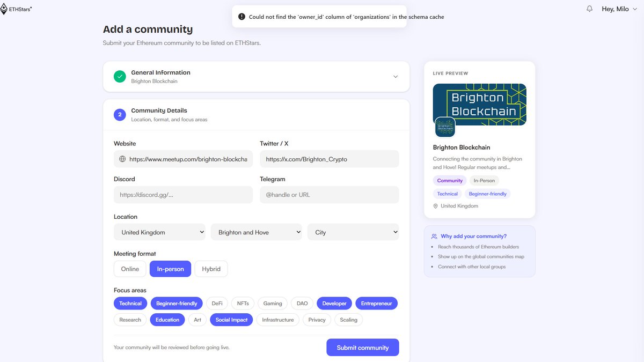The width and height of the screenshot is (644, 362).
Task: Click the Community tag in live preview
Action: 450,181
